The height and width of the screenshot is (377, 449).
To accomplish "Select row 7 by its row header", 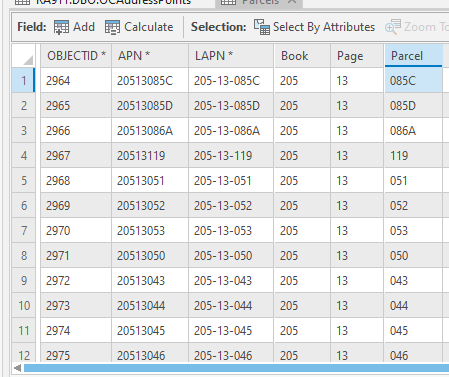I will tap(24, 230).
